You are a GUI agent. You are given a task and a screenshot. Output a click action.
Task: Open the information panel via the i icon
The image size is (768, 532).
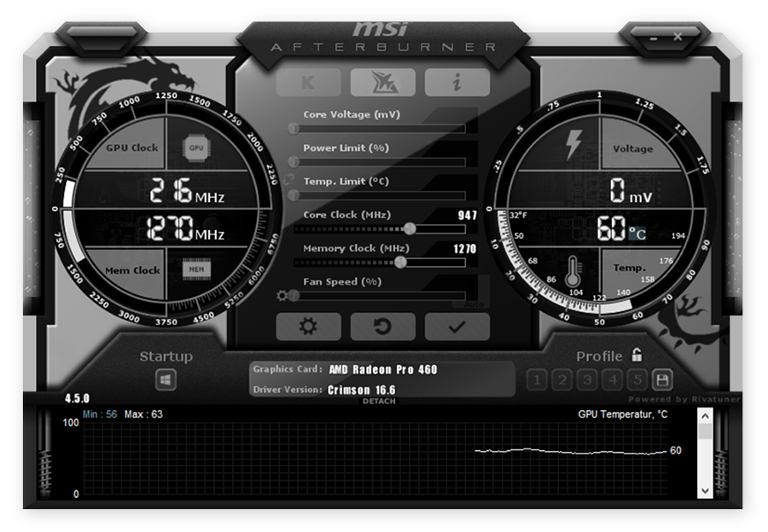coord(457,83)
